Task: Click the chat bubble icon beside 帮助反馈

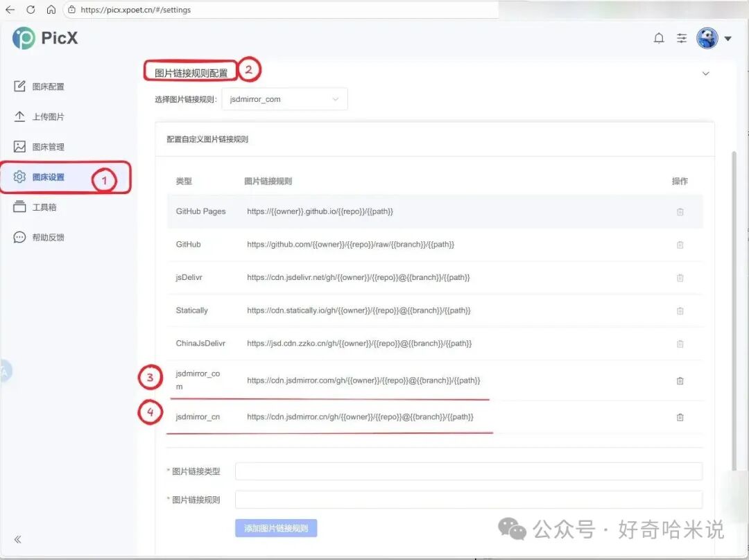Action: click(19, 237)
